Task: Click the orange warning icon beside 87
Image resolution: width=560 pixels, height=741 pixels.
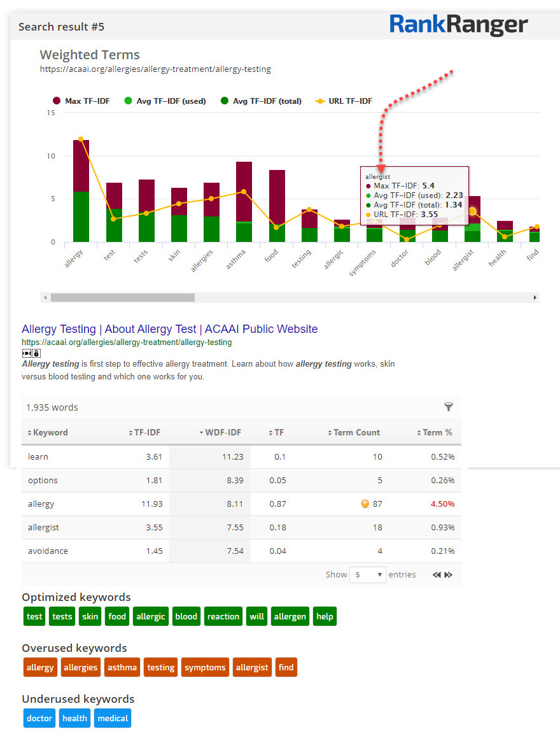Action: [x=365, y=504]
